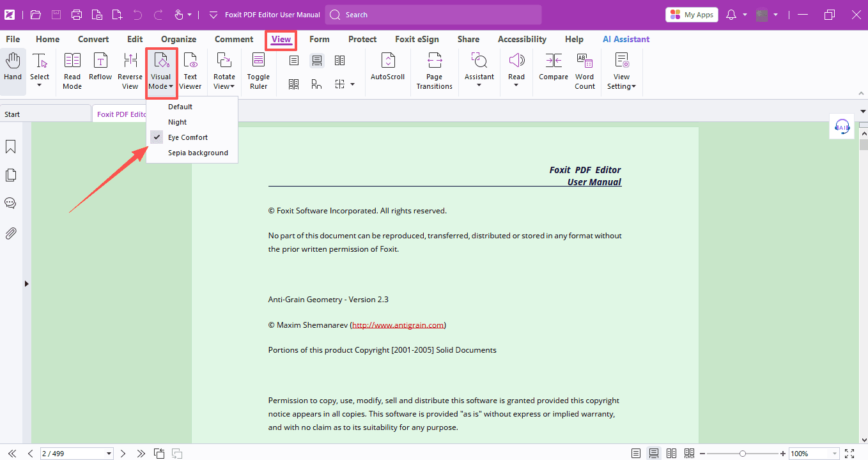868x460 pixels.
Task: Start AutoScroll
Action: [x=388, y=66]
